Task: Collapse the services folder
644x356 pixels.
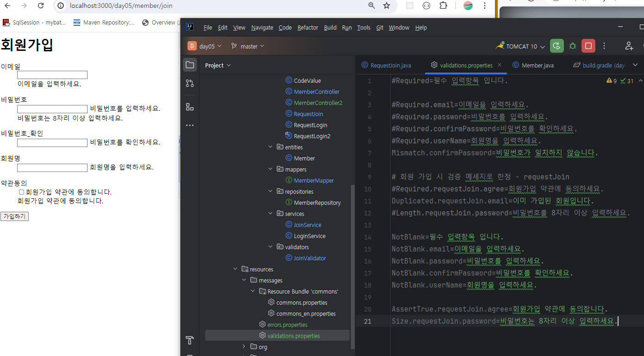Action: (x=271, y=214)
